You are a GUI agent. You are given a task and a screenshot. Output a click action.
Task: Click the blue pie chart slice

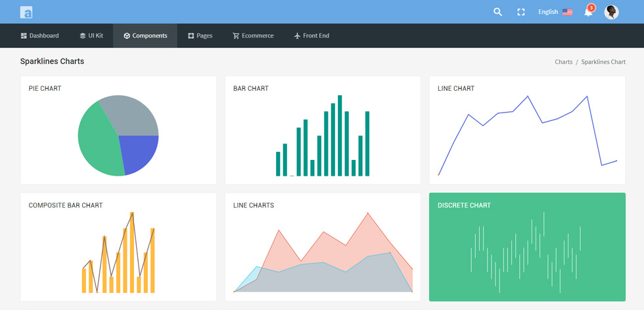point(139,152)
